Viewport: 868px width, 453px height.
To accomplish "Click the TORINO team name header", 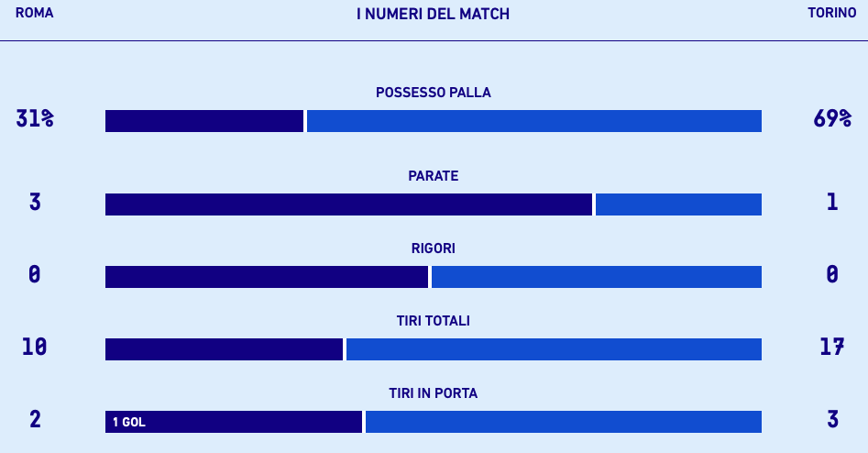I will pyautogui.click(x=831, y=14).
